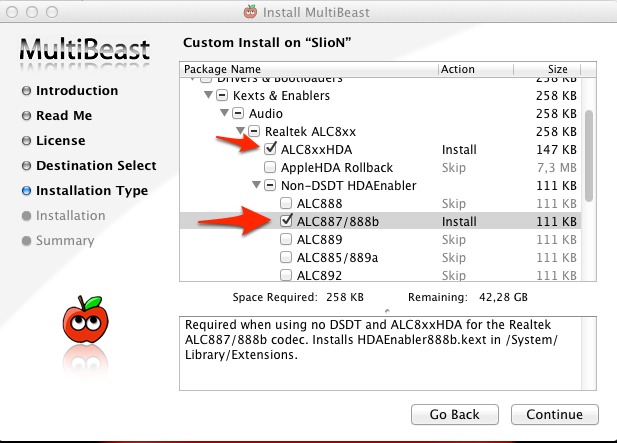Click the Skip action for AppleHDA Rollback
This screenshot has height=443, width=617.
[x=454, y=168]
